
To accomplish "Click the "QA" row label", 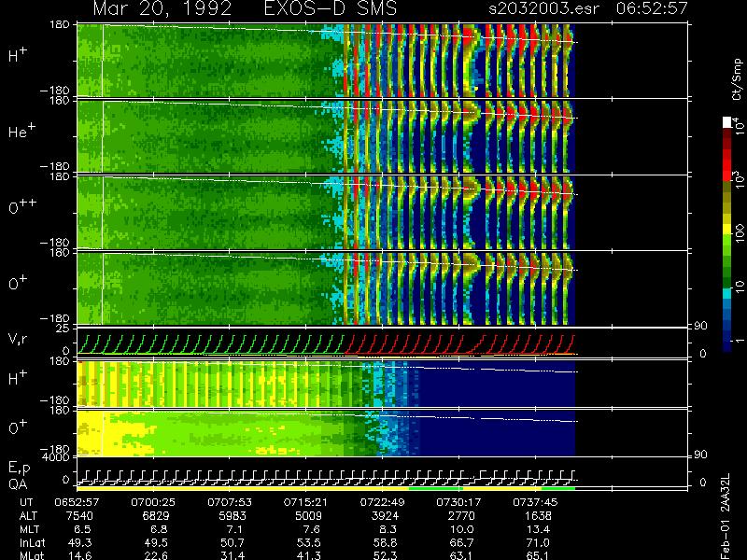I will pyautogui.click(x=18, y=484).
